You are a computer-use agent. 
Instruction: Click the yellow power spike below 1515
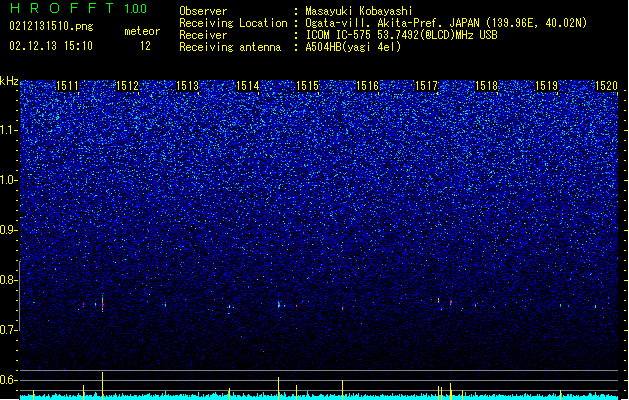pos(296,392)
